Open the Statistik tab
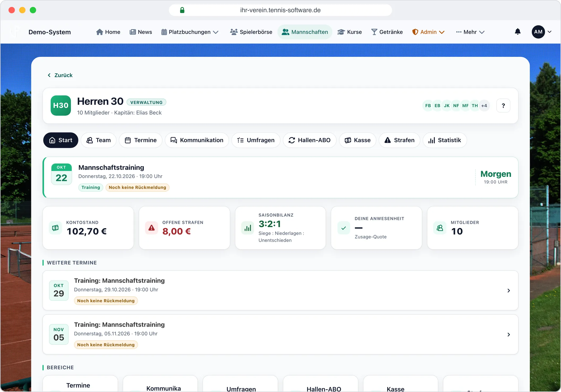This screenshot has height=392, width=561. [x=445, y=140]
